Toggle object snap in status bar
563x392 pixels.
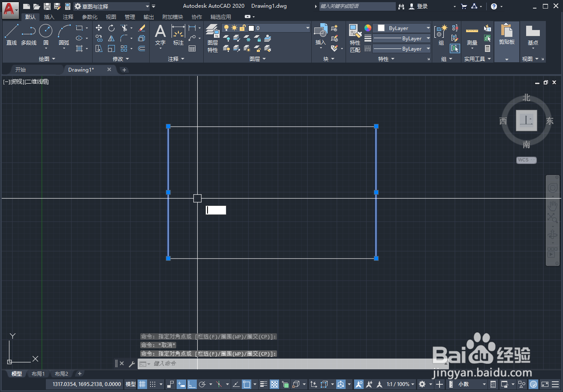(x=247, y=384)
